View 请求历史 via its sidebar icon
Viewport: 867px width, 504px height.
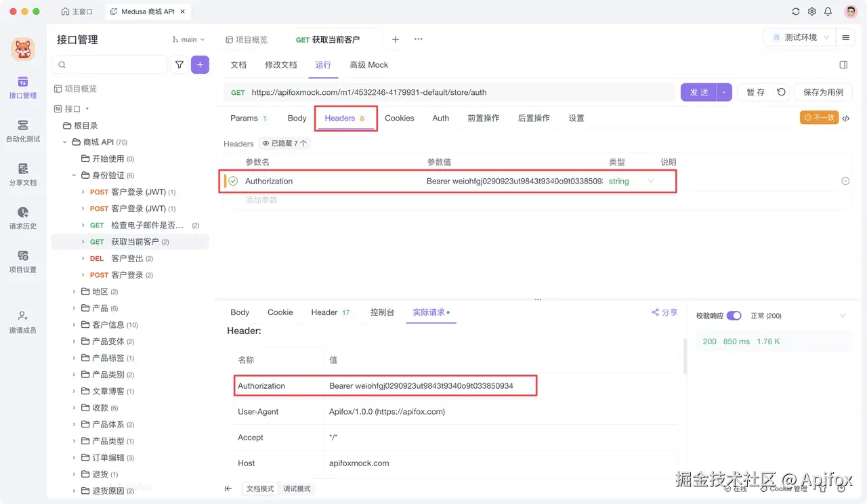click(24, 218)
